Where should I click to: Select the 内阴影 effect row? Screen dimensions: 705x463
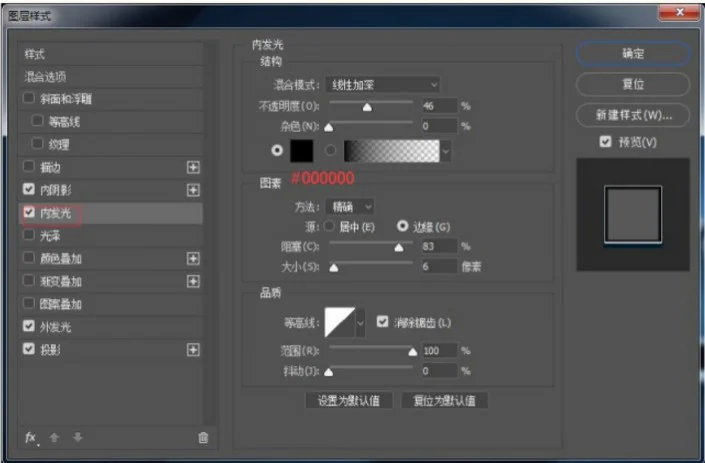(111, 190)
